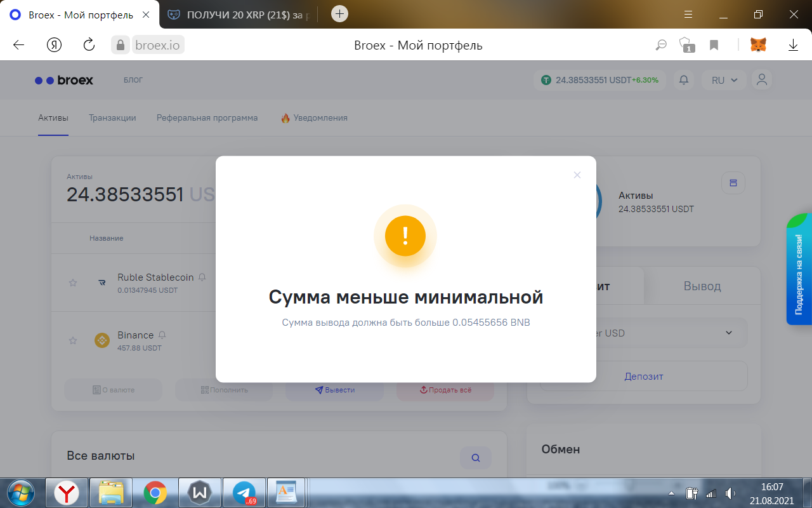Bookmark this page using the bookmark icon
Viewport: 812px width, 508px height.
714,45
